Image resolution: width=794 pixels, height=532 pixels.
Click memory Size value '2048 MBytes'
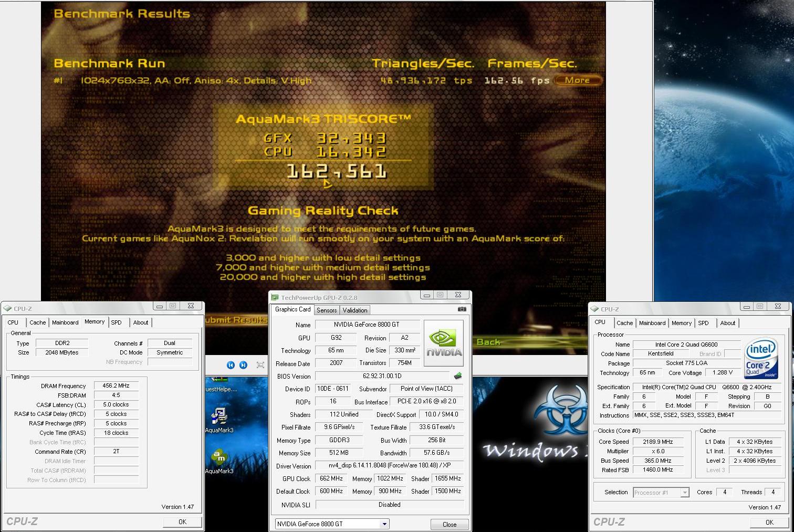[62, 352]
